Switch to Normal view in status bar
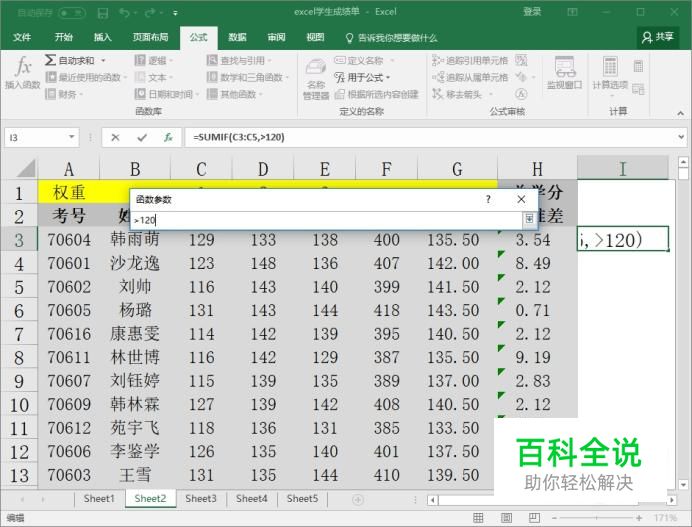 (478, 517)
